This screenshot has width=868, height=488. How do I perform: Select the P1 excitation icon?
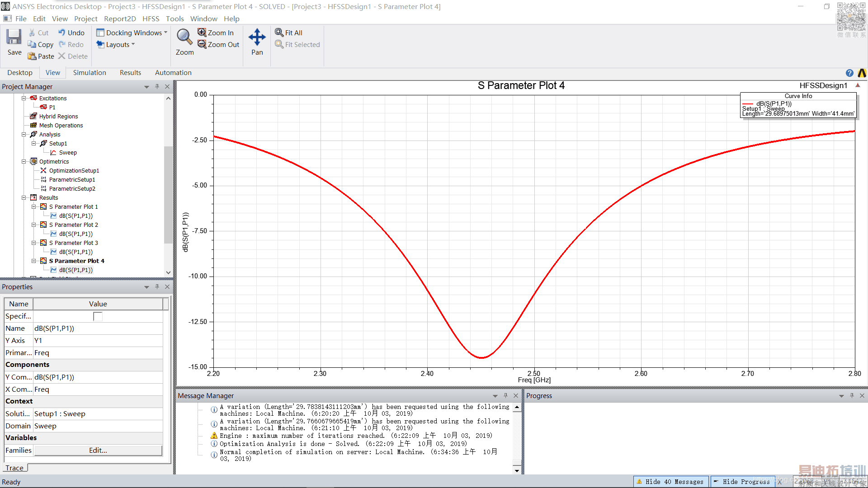point(43,107)
